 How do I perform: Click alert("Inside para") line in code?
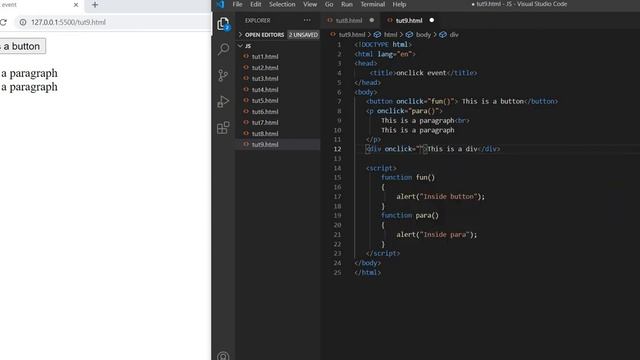pyautogui.click(x=436, y=235)
